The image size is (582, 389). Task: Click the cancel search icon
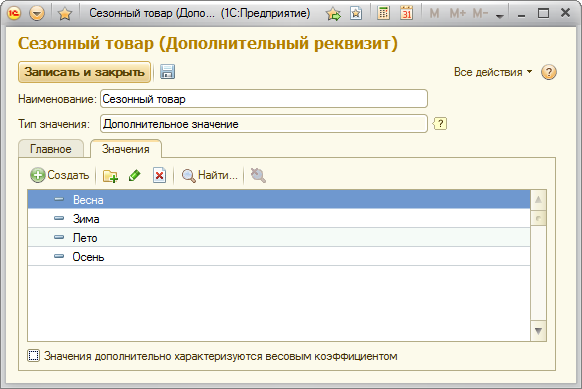coord(258,175)
